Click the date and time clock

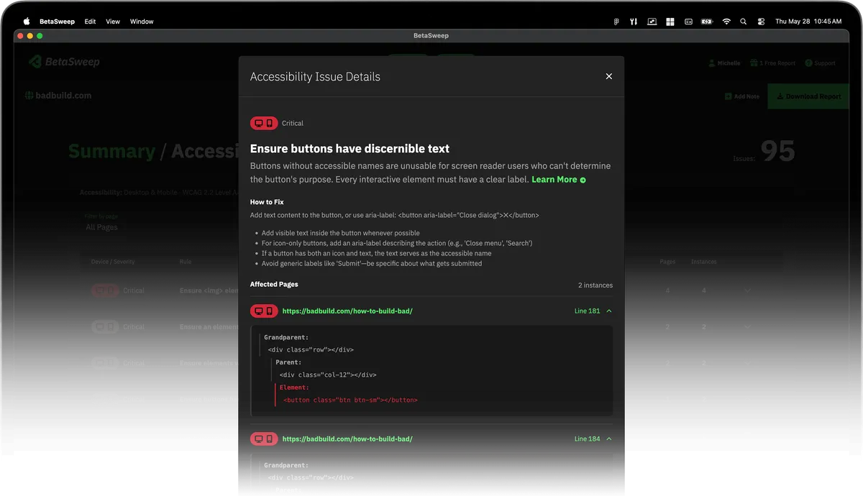(808, 22)
